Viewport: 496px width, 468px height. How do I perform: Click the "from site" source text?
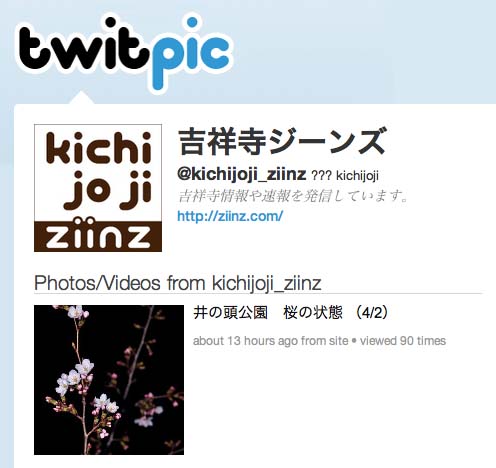click(324, 341)
